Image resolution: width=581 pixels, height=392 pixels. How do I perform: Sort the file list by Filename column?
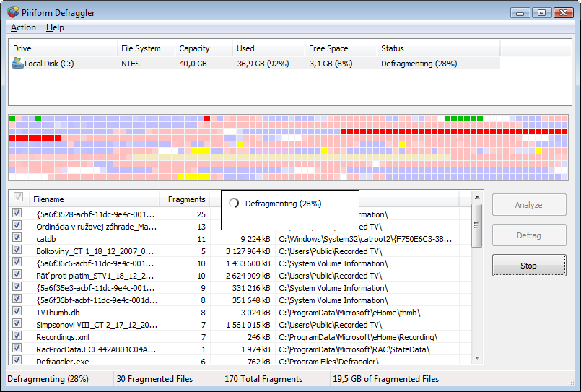click(x=95, y=199)
